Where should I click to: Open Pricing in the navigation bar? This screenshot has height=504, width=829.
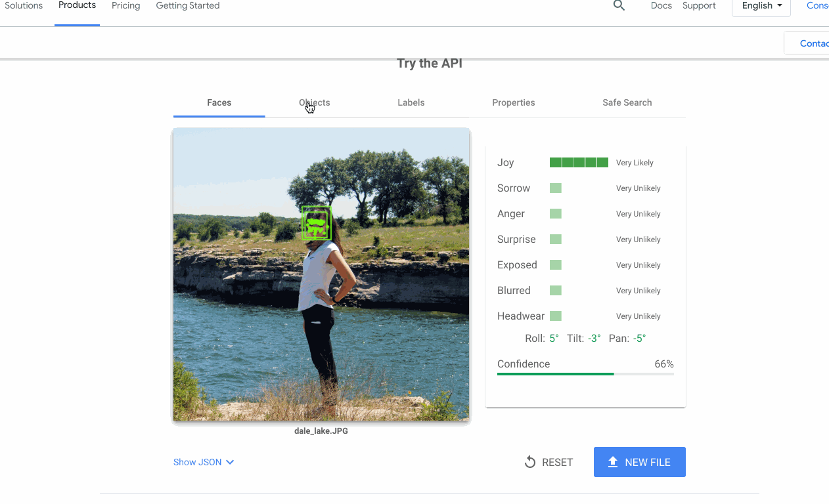click(x=125, y=5)
